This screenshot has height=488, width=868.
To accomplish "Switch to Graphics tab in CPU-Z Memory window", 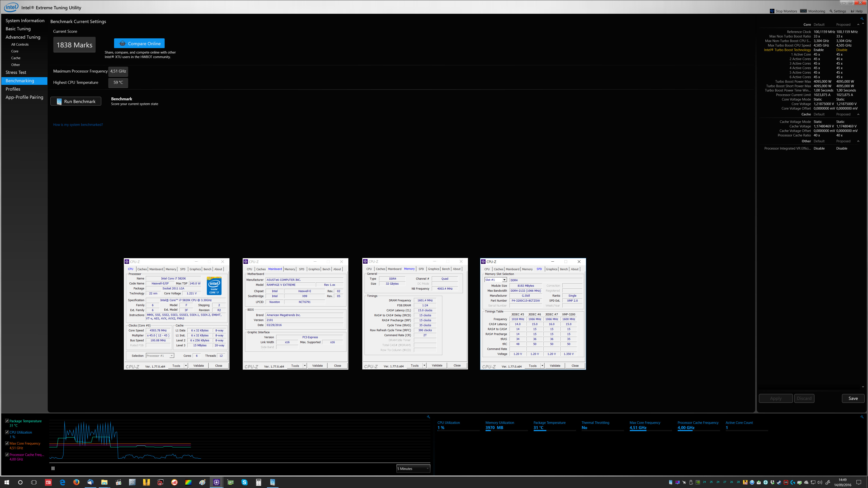I will click(x=433, y=269).
